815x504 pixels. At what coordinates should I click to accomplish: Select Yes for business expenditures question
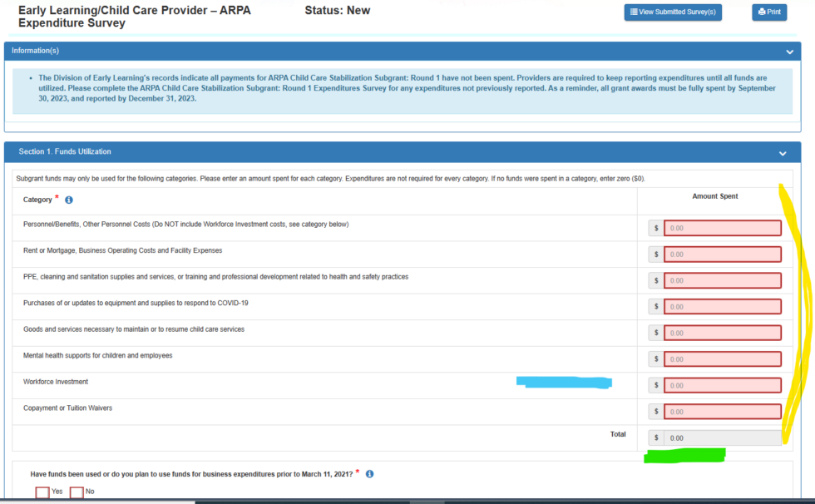(x=42, y=492)
